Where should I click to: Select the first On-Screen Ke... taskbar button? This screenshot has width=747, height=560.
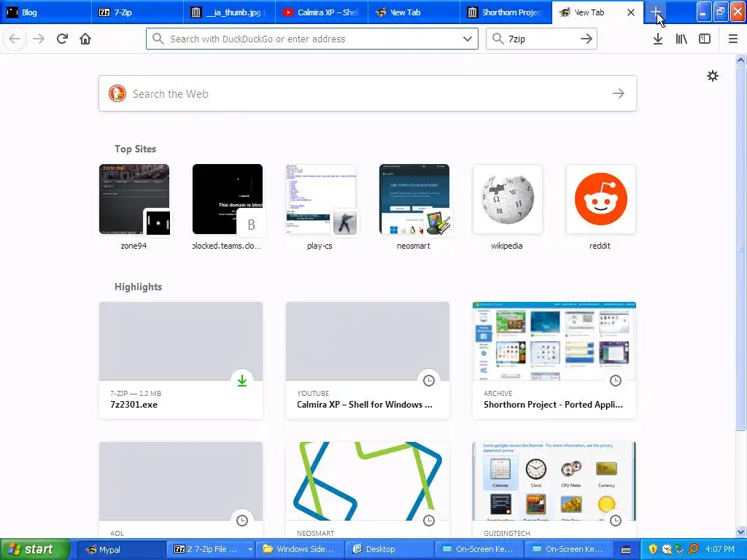pyautogui.click(x=479, y=550)
